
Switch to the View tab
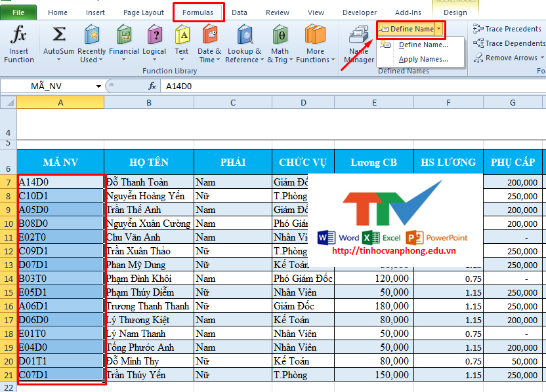[x=316, y=12]
